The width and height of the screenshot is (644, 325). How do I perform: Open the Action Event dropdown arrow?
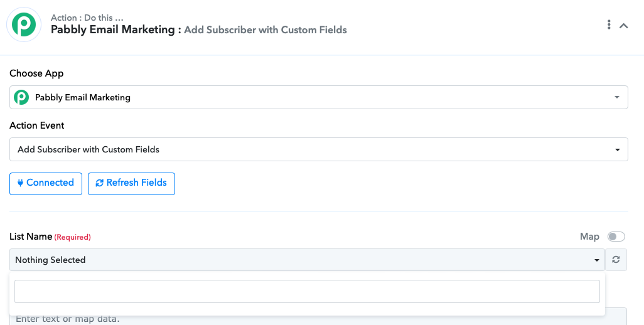617,150
